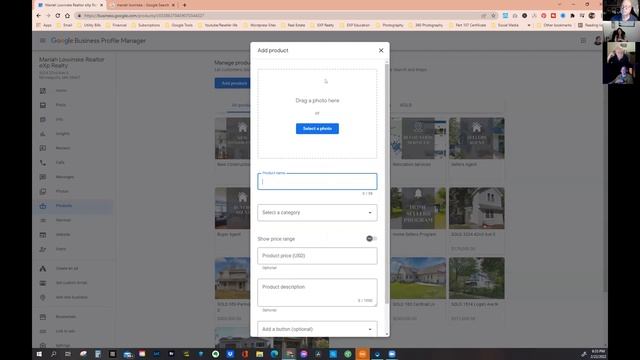Click Get custom Gmail in sidebar

click(x=72, y=283)
